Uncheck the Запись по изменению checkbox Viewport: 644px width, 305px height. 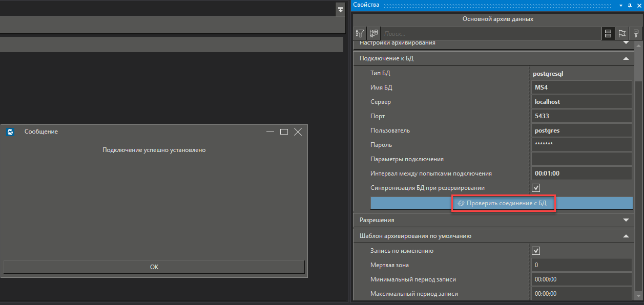coord(536,251)
